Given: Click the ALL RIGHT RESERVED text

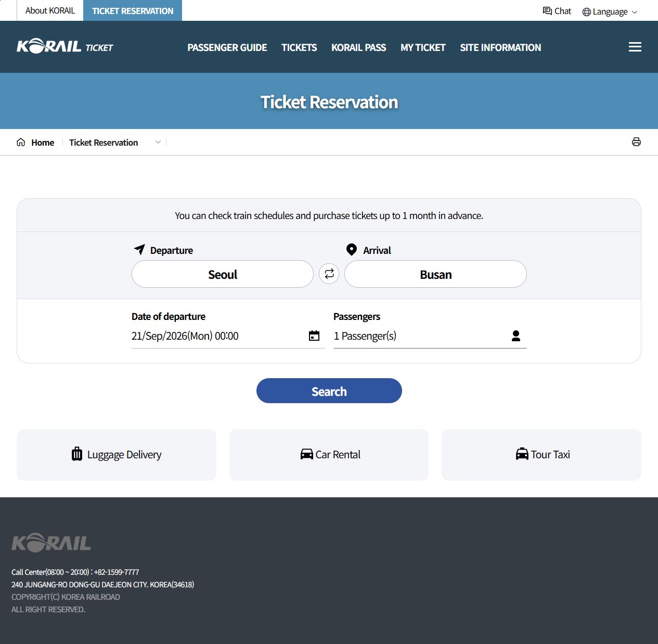Looking at the screenshot, I should point(48,609).
